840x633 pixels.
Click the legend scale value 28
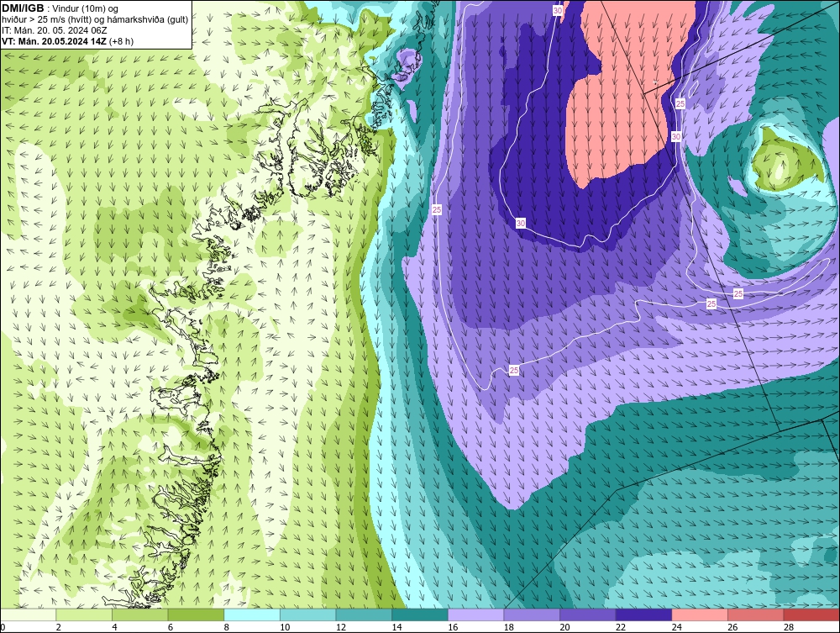tap(789, 627)
